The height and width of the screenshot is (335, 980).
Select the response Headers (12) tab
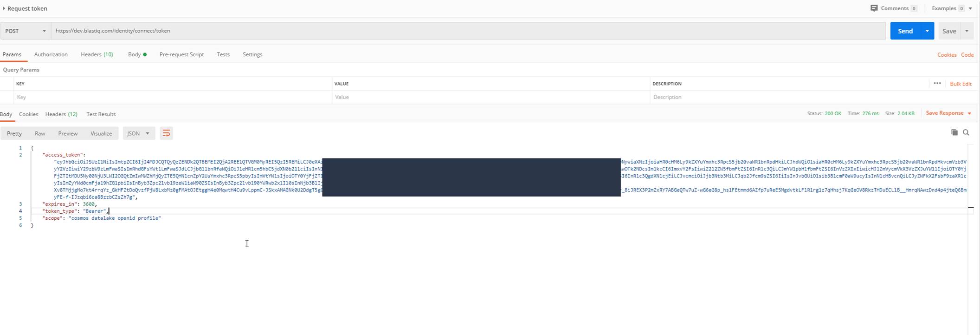click(x=61, y=114)
